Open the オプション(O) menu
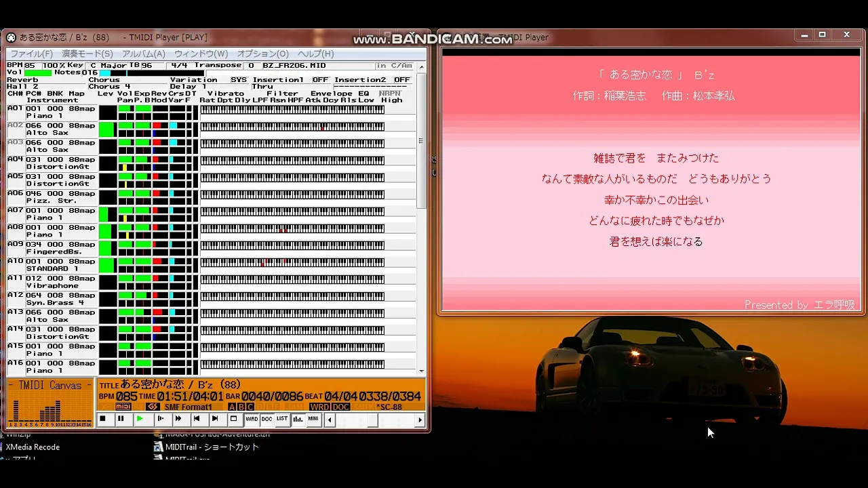The height and width of the screenshot is (488, 868). coord(263,54)
